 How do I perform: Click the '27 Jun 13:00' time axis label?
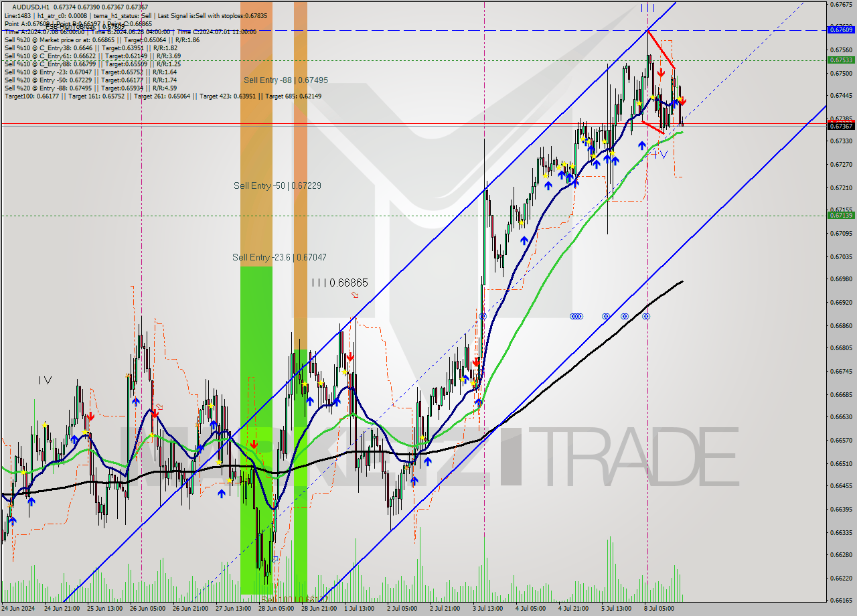coord(235,609)
